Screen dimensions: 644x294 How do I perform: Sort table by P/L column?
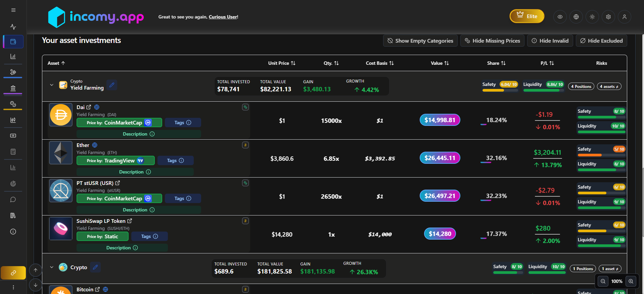click(x=547, y=63)
